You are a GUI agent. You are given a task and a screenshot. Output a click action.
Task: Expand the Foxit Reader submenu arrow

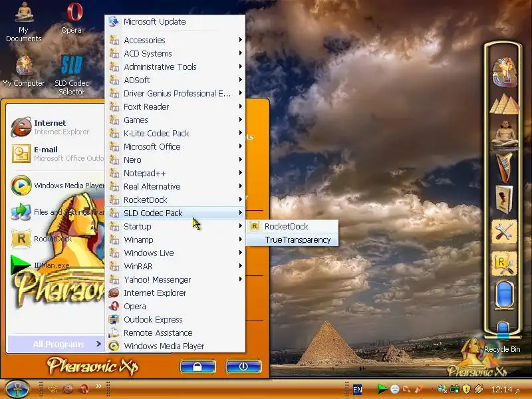240,106
